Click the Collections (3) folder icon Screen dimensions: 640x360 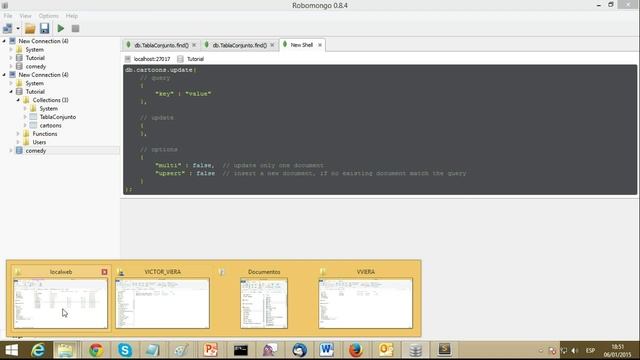click(x=26, y=100)
